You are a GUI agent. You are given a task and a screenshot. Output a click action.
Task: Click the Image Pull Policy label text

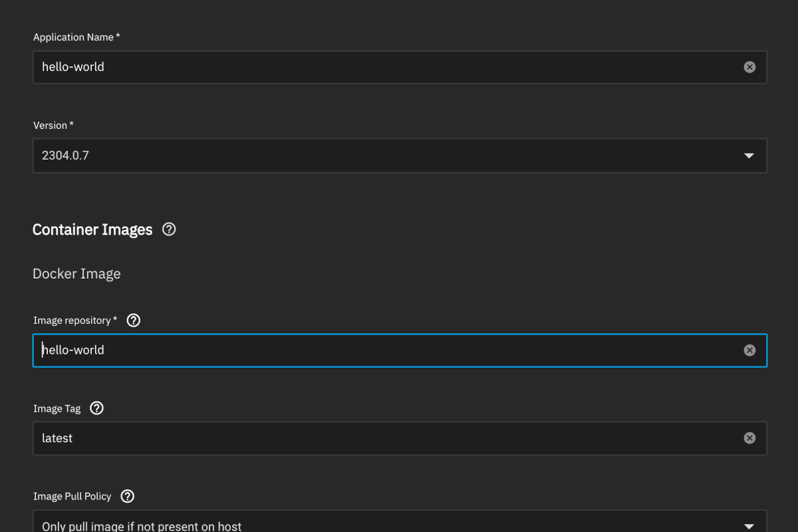[72, 496]
